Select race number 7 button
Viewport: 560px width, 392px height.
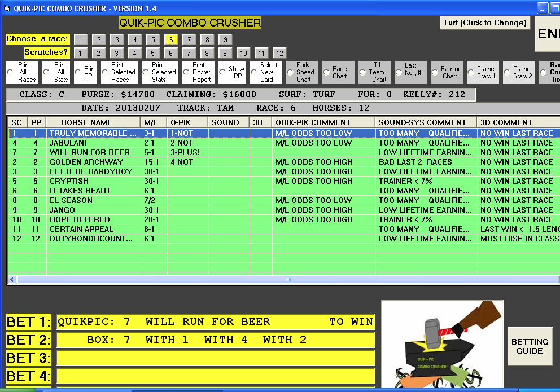189,39
